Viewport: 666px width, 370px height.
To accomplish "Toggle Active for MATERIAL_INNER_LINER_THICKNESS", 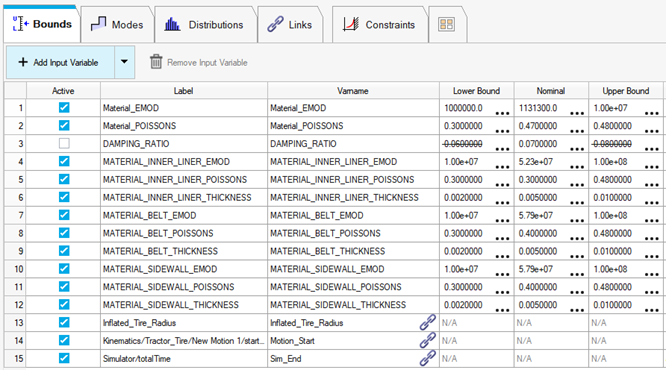I will point(64,197).
